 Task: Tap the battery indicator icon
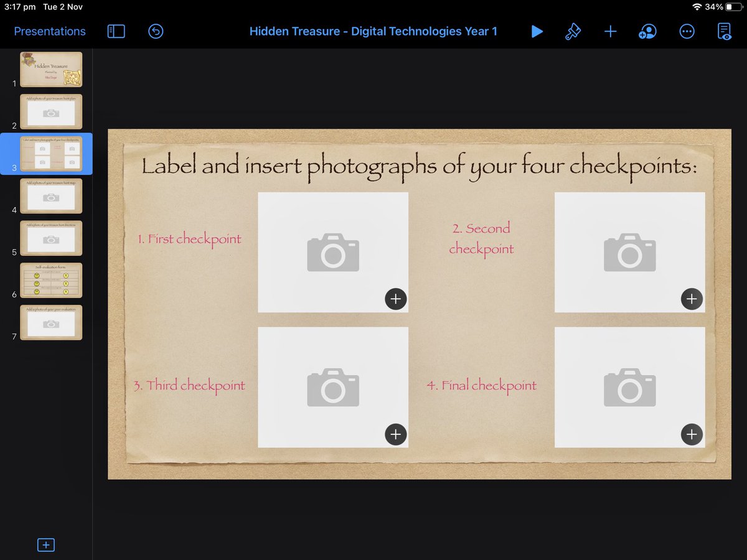coord(733,7)
